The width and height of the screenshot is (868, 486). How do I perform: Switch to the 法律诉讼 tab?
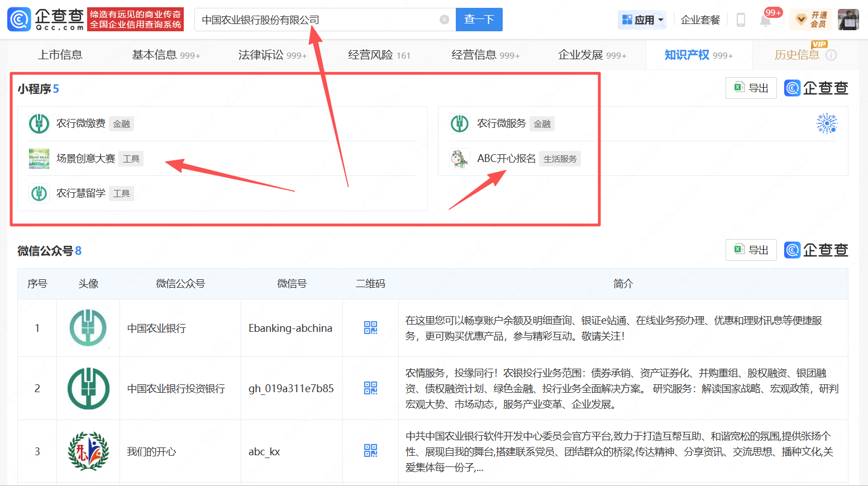click(x=260, y=54)
